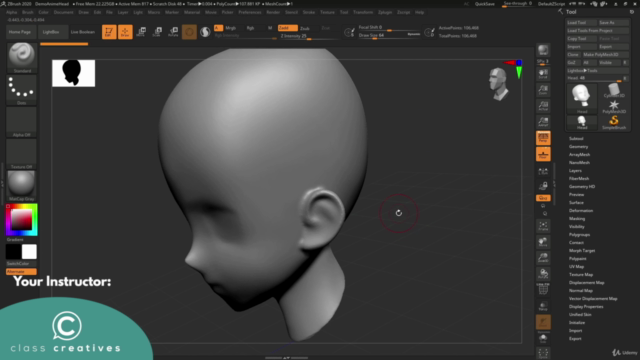Expand the Deformation subpalette

pos(581,211)
